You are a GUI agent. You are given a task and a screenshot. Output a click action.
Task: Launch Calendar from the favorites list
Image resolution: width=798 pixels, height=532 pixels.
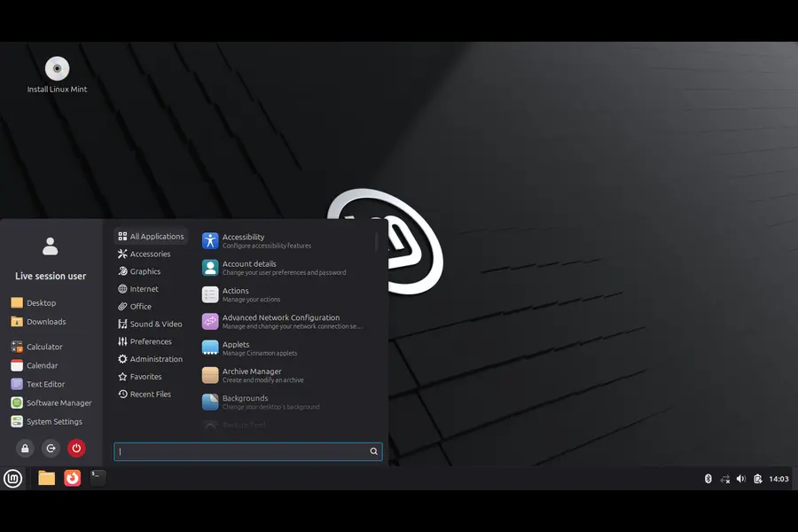35,365
